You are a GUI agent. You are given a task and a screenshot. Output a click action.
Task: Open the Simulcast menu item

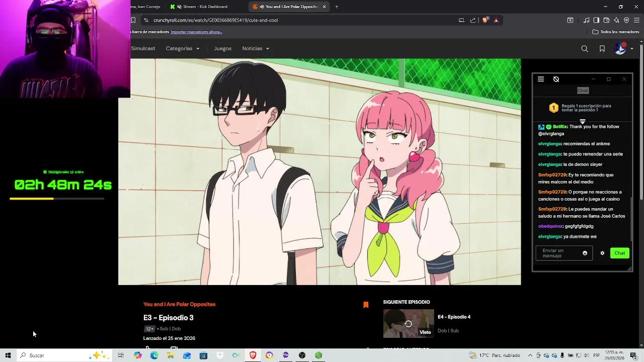coord(143,49)
